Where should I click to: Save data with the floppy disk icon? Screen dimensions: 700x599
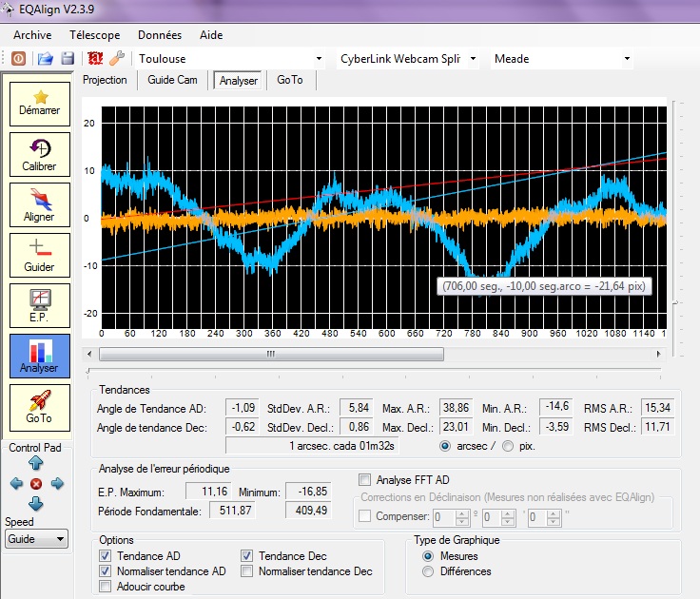[68, 58]
